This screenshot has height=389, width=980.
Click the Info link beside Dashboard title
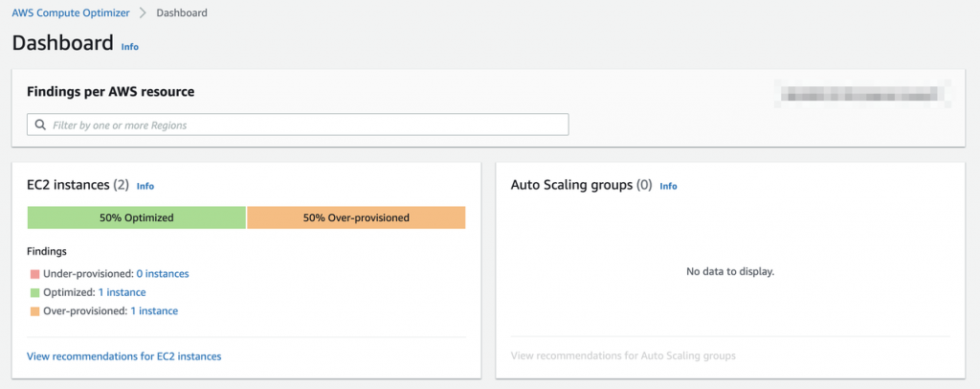pos(129,46)
